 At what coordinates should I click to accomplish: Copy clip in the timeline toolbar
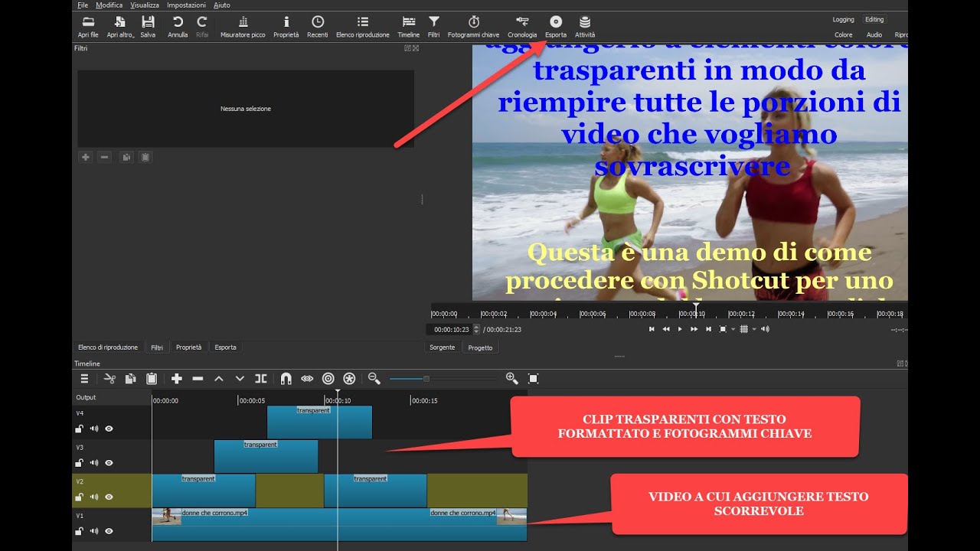[130, 378]
